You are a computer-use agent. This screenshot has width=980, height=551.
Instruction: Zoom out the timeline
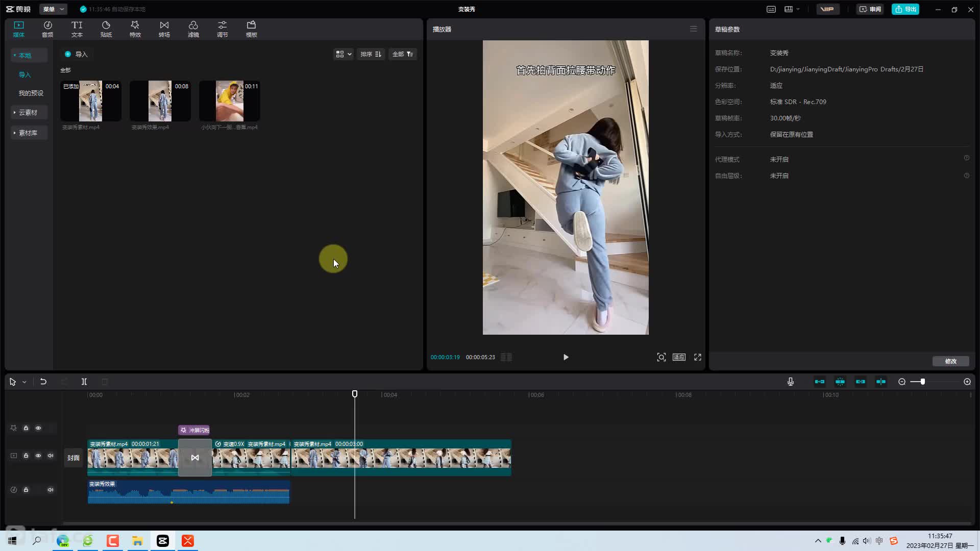[x=902, y=382]
